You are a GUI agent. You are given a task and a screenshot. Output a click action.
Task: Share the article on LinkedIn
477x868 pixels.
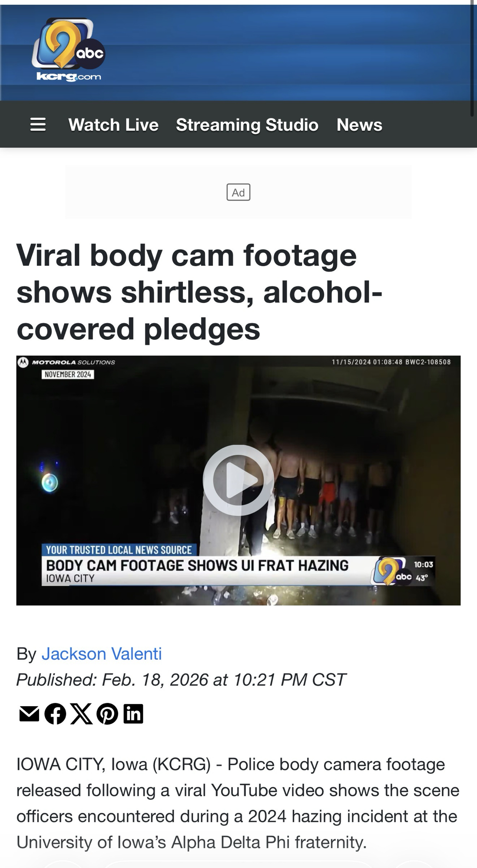coord(133,714)
